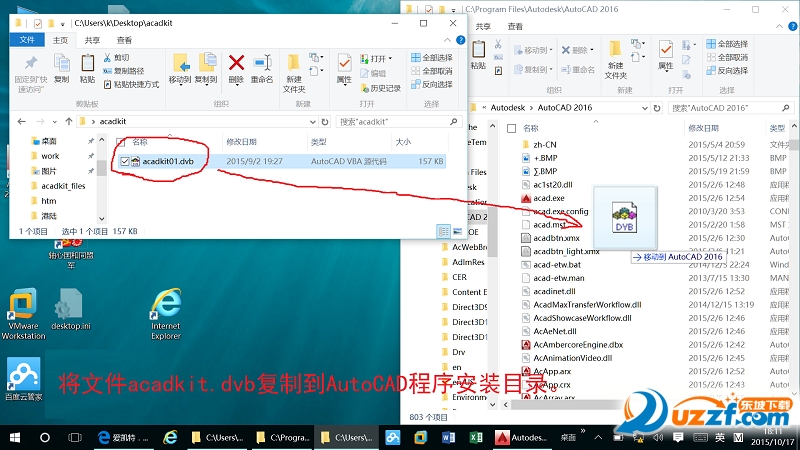Toggle the checkmark icon in acadkit quick access toolbar
Image resolution: width=800 pixels, height=450 pixels.
coord(38,23)
